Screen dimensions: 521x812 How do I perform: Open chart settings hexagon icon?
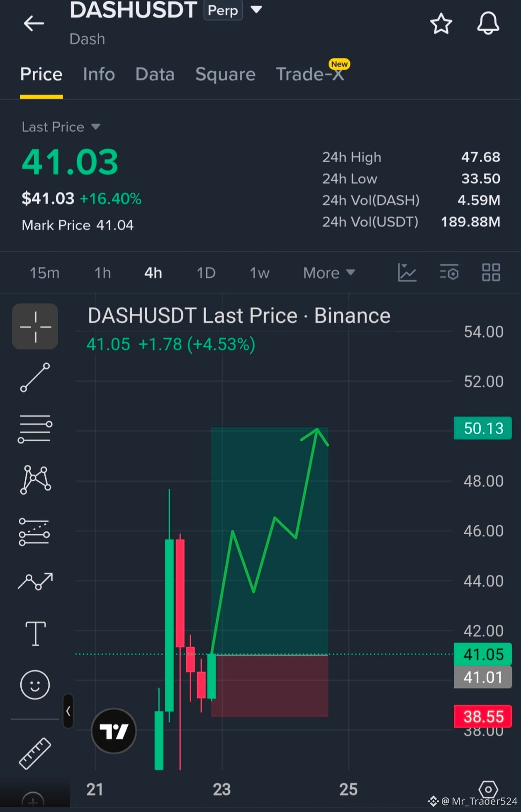[x=488, y=789]
